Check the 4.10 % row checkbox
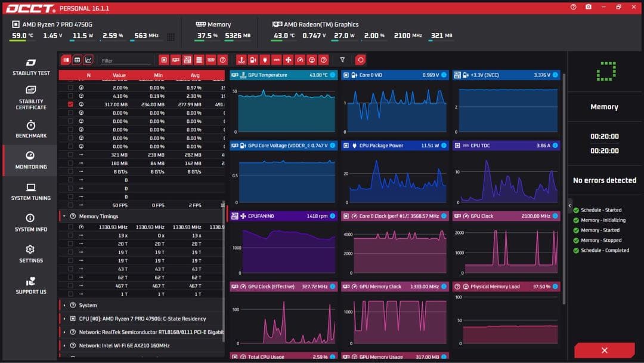 [70, 96]
